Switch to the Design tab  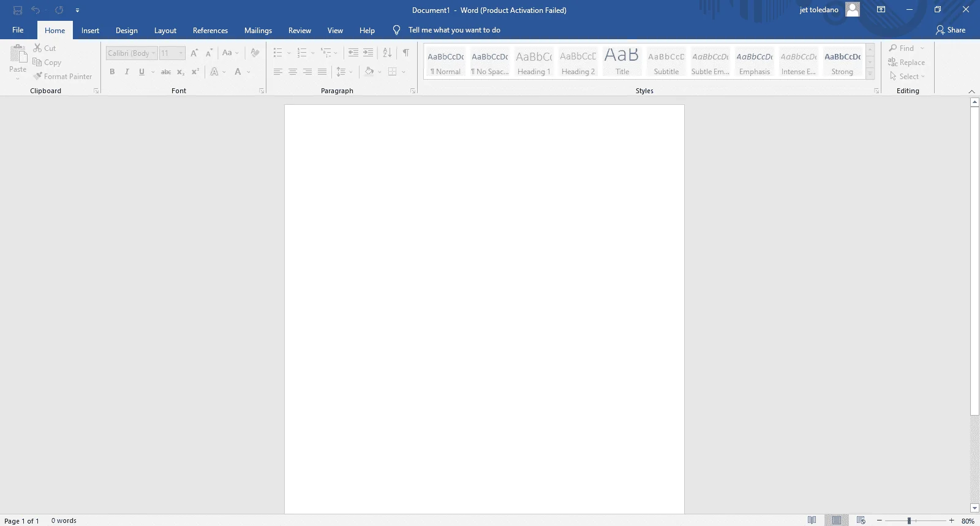(127, 30)
